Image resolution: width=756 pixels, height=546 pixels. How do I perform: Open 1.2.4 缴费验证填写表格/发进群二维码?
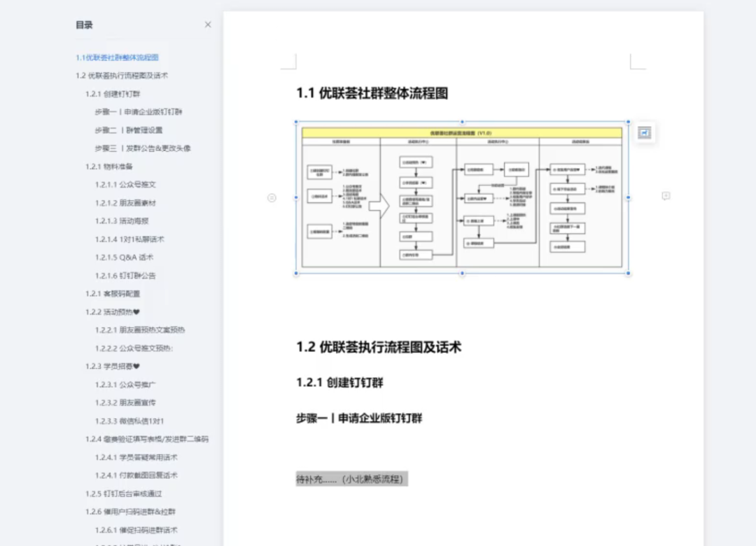point(147,440)
